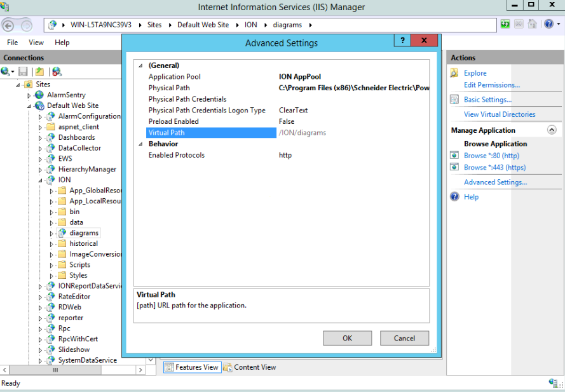Click the Browse *:443 (https) icon
565x392 pixels.
(x=454, y=167)
